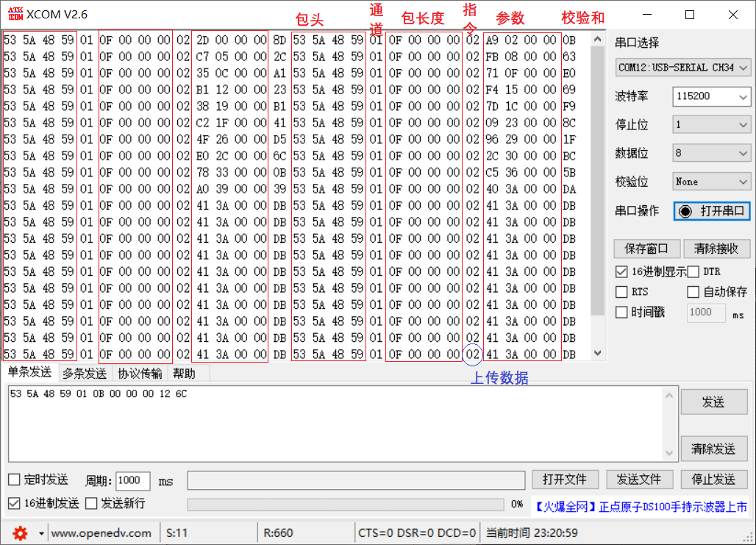Click the file send progress bar at 0%

click(x=346, y=505)
